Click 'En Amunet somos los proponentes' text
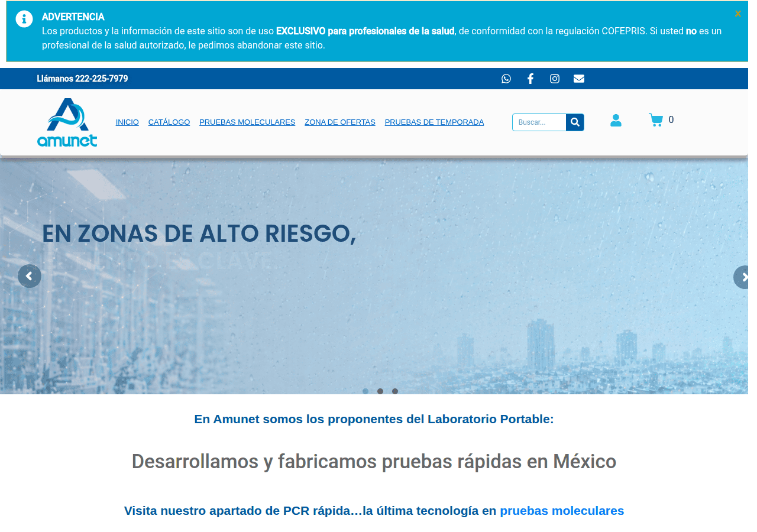Image resolution: width=757 pixels, height=532 pixels. [374, 419]
